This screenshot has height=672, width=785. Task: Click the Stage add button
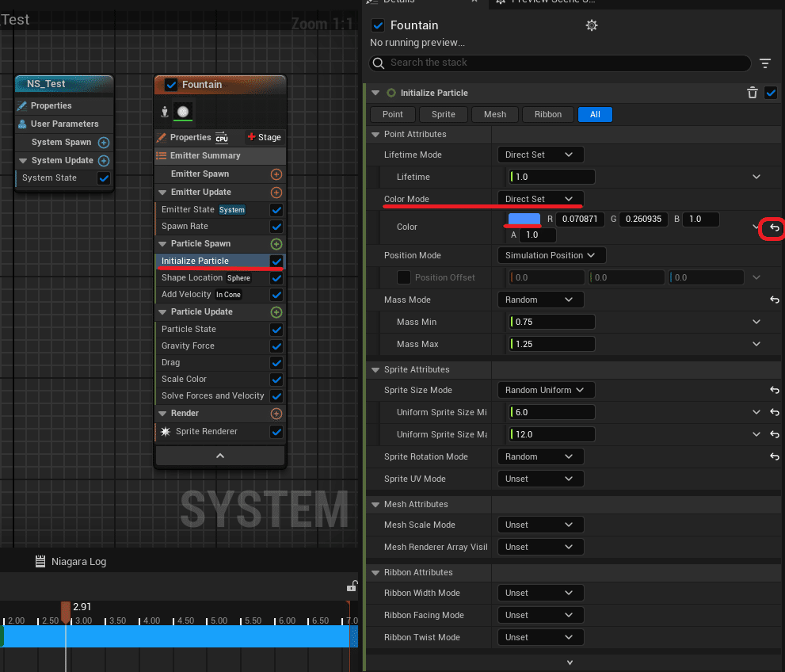tap(265, 137)
